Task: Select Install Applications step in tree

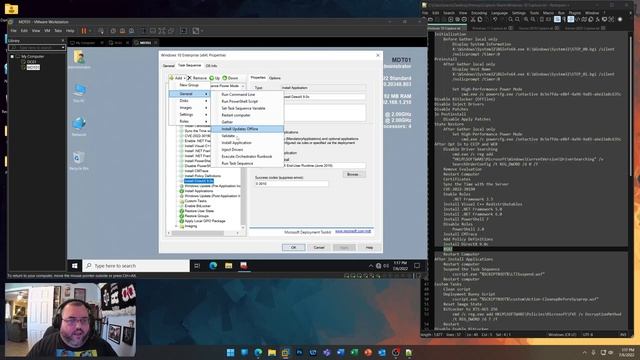Action: [x=199, y=191]
